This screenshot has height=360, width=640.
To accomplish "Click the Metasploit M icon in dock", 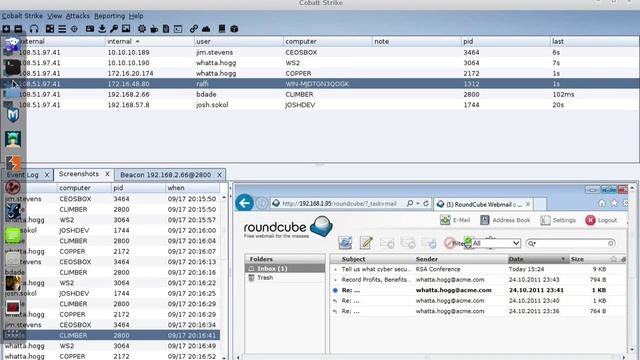I will point(13,115).
